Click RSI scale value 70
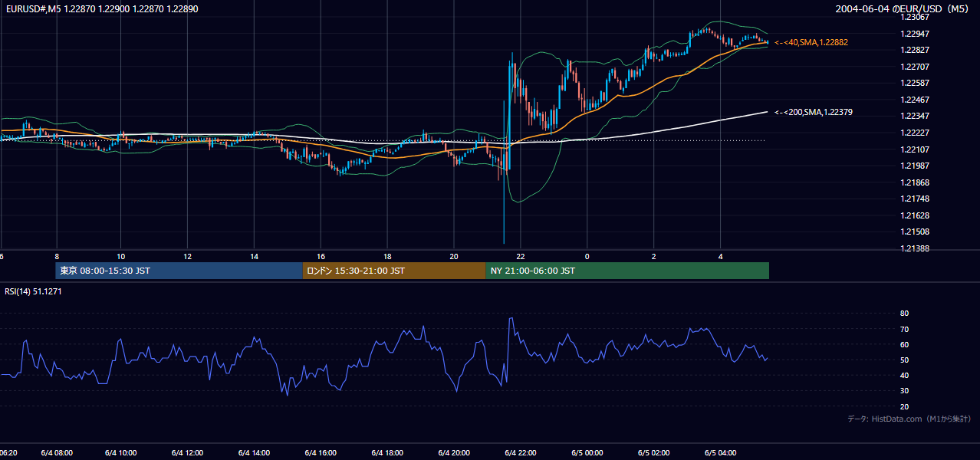 904,329
